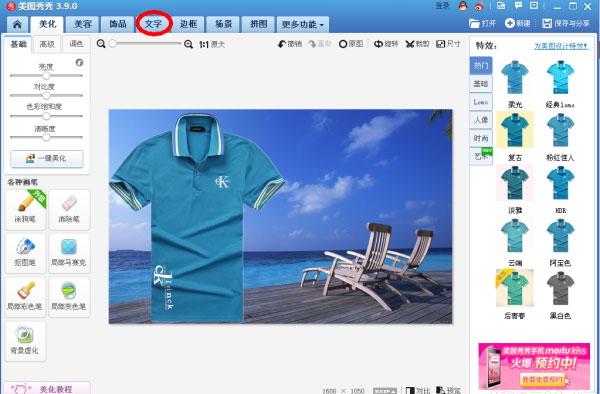600x394 pixels.
Task: Apply the 云端 effect thumbnail
Action: click(x=515, y=235)
